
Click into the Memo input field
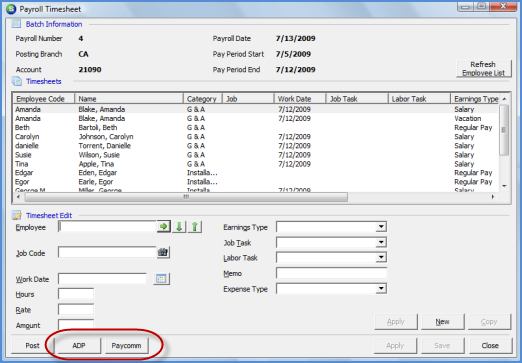tap(331, 273)
